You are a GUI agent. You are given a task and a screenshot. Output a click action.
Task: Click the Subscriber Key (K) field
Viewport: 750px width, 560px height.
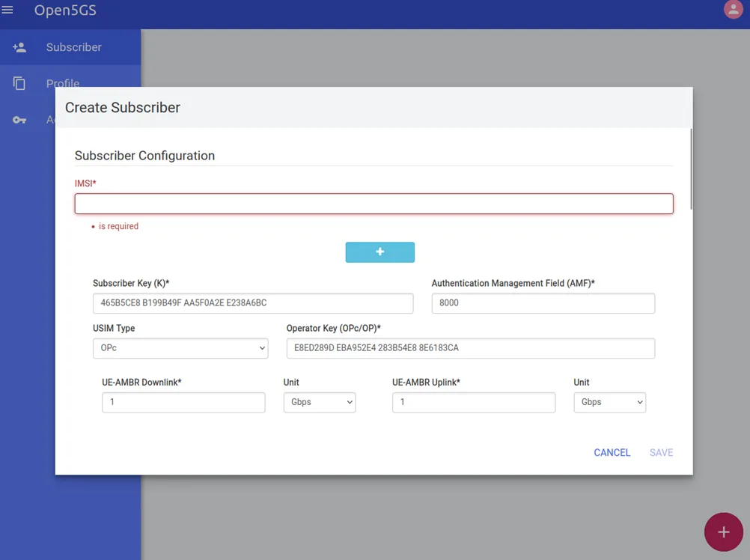[x=253, y=303]
